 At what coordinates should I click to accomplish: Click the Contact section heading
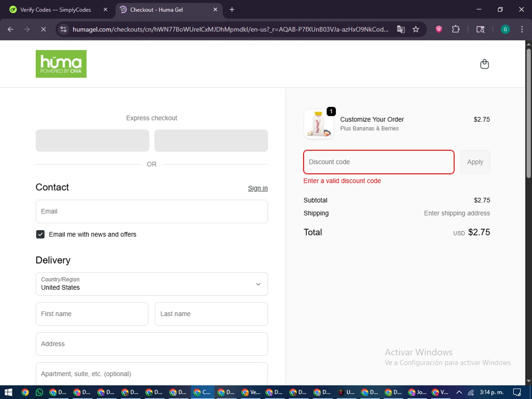(x=52, y=187)
